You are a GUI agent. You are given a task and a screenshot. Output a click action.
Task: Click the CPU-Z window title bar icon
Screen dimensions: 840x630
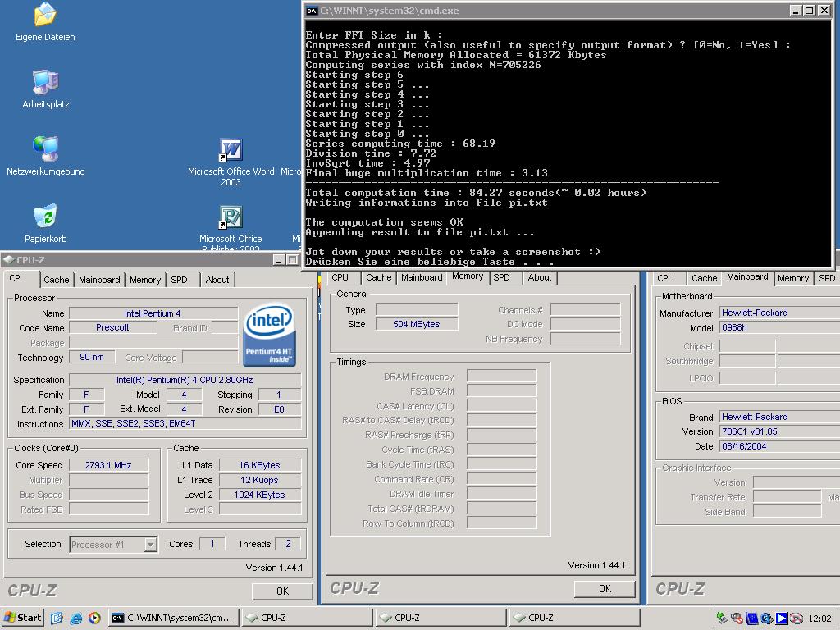[x=8, y=260]
